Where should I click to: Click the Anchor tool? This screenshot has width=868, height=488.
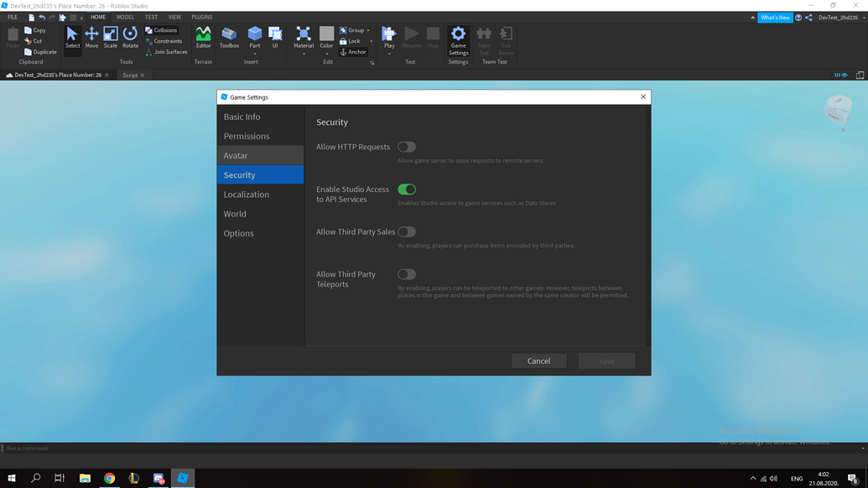(x=353, y=51)
